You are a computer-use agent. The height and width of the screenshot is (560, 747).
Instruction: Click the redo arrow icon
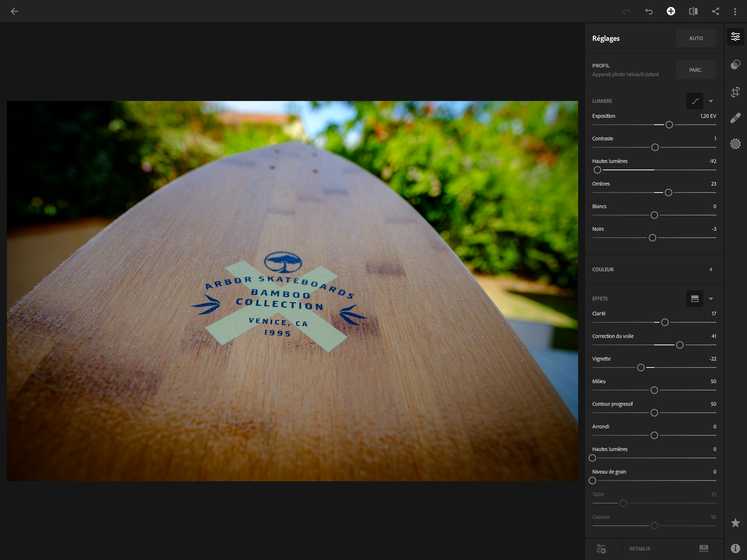[x=626, y=12]
